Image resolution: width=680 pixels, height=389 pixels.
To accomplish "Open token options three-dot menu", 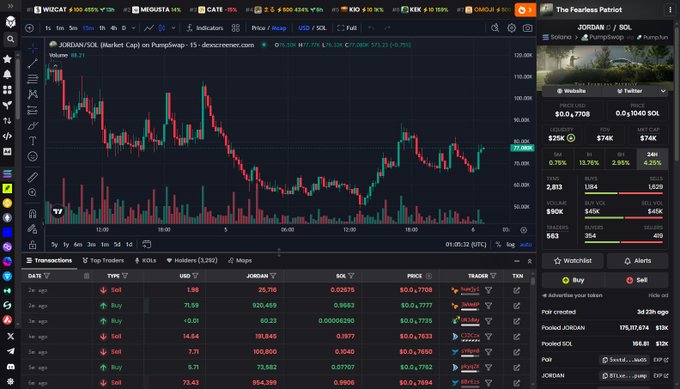I will [670, 10].
